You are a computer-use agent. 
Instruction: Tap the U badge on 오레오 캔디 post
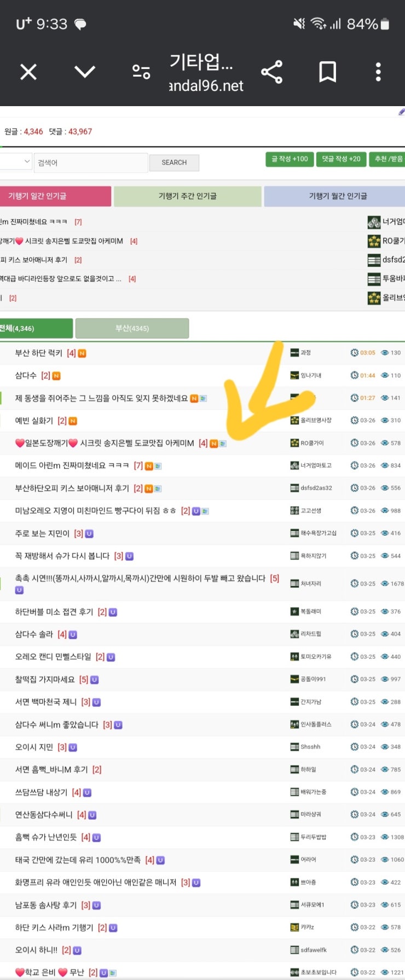[x=111, y=657]
